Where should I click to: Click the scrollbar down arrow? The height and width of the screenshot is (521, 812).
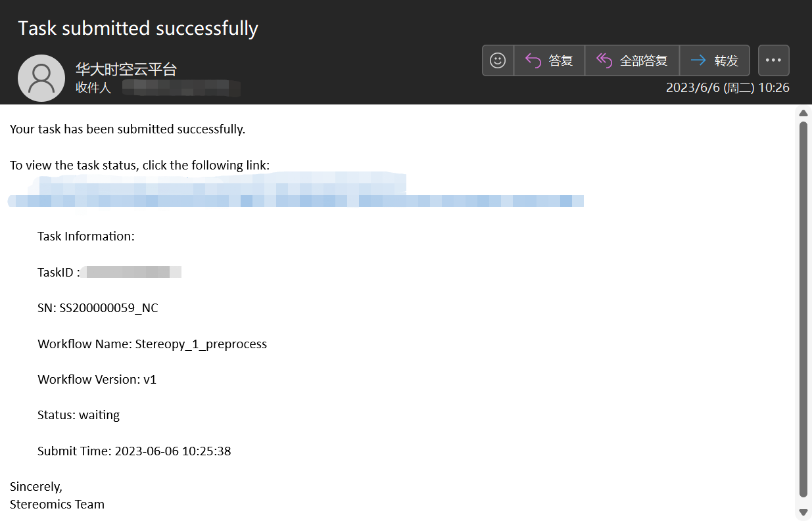coord(803,512)
